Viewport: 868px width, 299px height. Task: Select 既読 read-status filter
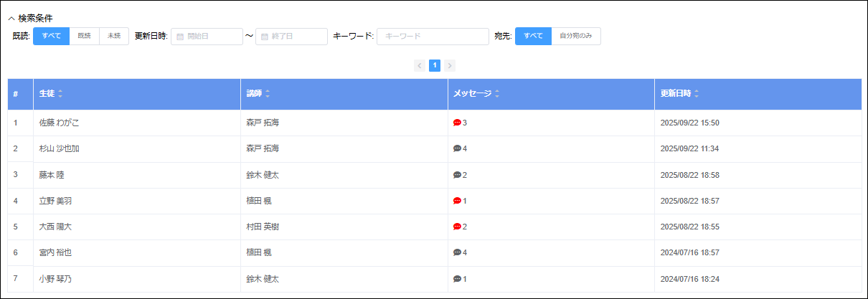[x=84, y=36]
